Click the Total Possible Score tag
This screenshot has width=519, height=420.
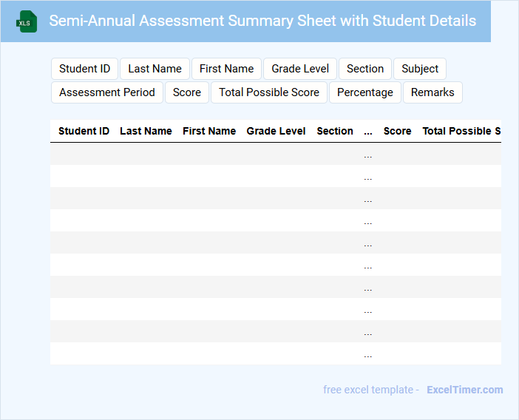269,92
